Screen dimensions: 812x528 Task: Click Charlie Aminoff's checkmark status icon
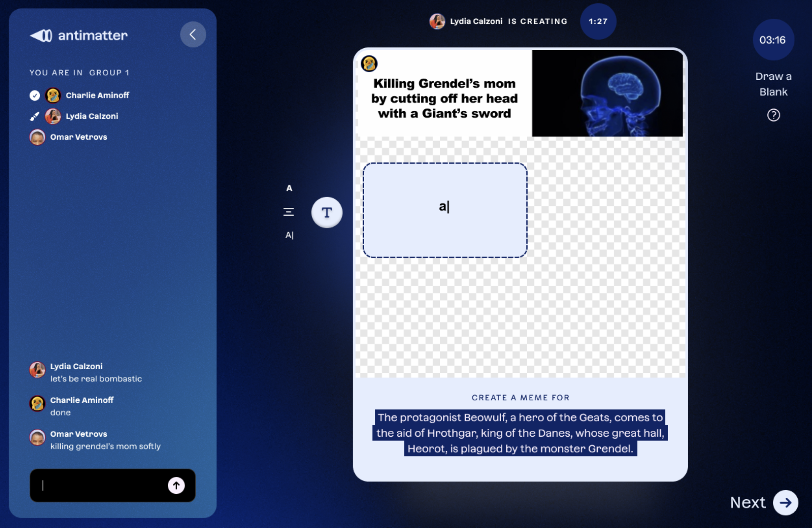pos(35,95)
